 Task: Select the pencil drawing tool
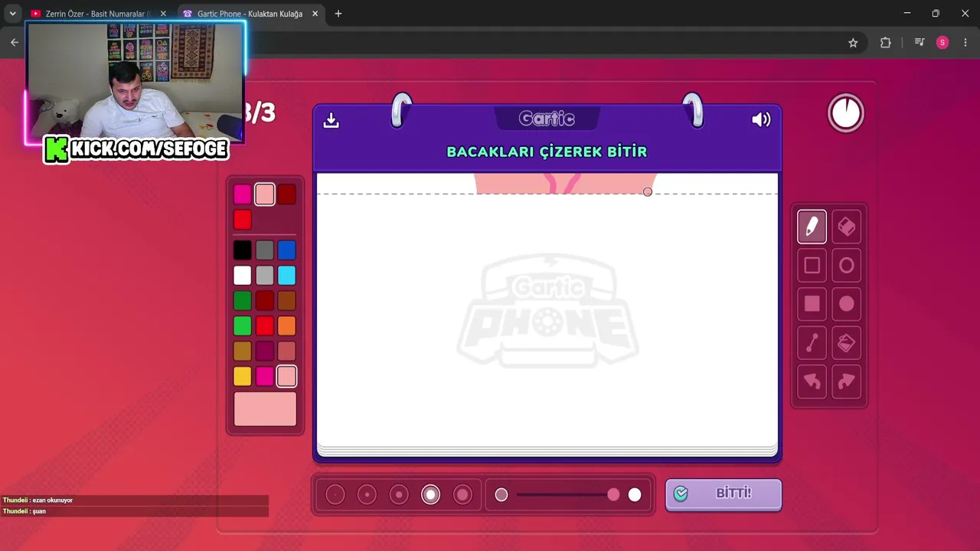(x=812, y=227)
